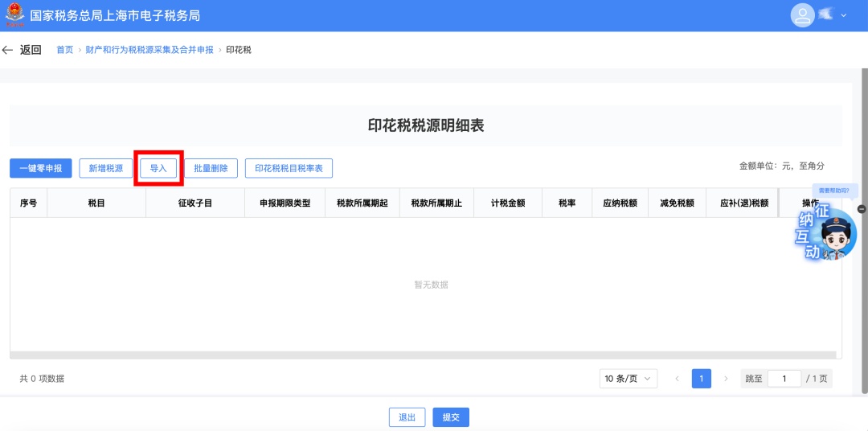
Task: Click the tax bureau emblem logo
Action: point(15,15)
